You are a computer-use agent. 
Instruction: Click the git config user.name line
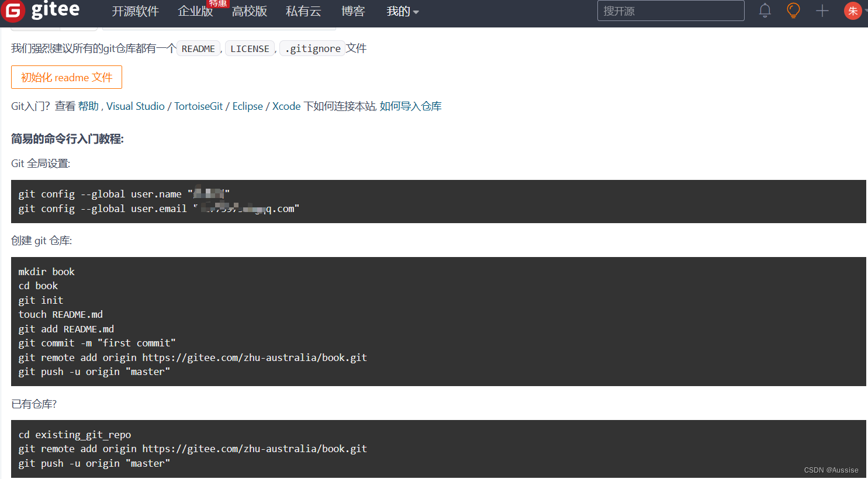[x=124, y=194]
